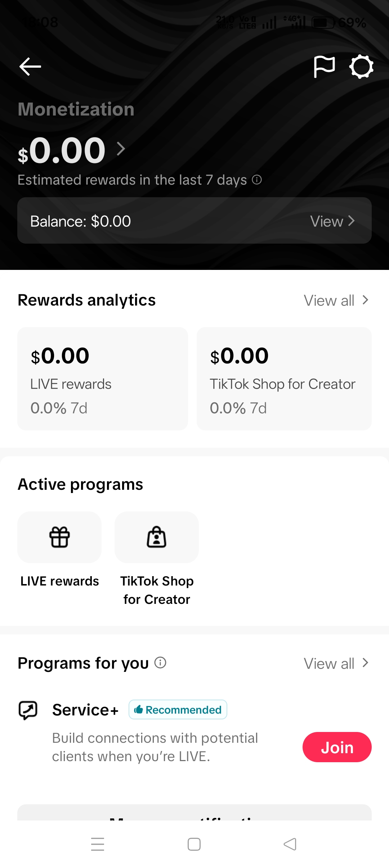Expand View all for Rewards analytics

click(336, 300)
